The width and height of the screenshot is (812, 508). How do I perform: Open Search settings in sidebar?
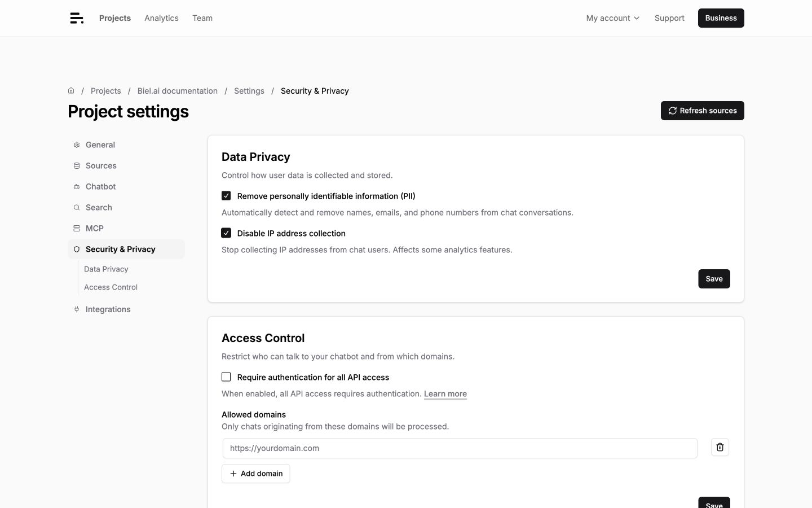pos(126,208)
